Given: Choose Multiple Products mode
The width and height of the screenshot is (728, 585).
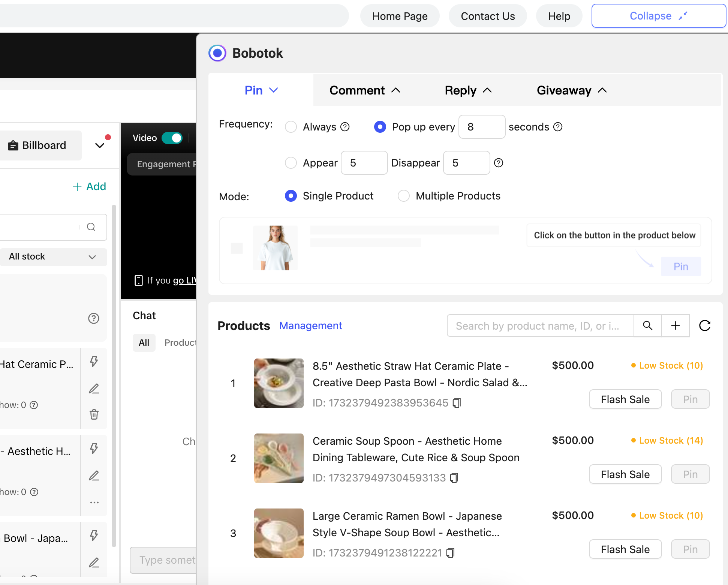Looking at the screenshot, I should point(404,196).
